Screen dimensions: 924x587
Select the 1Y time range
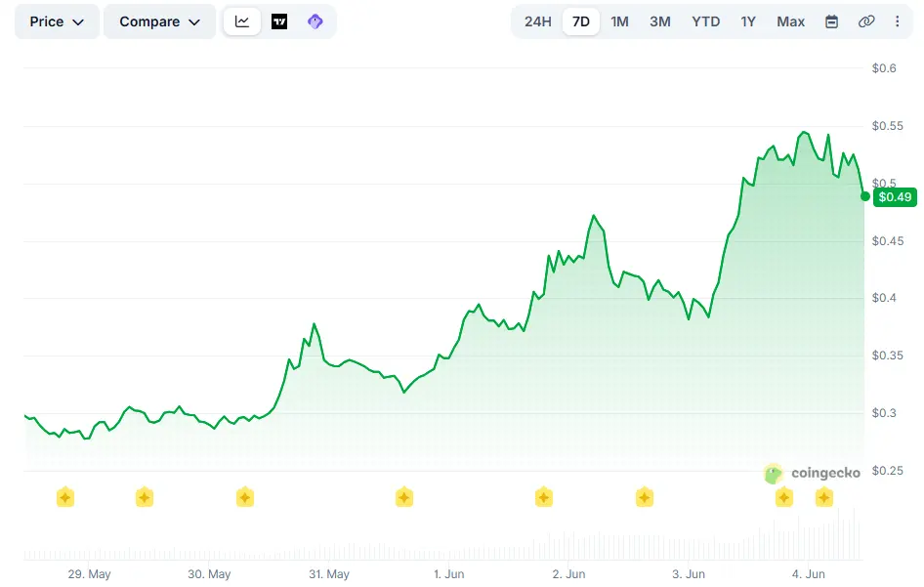click(x=748, y=21)
